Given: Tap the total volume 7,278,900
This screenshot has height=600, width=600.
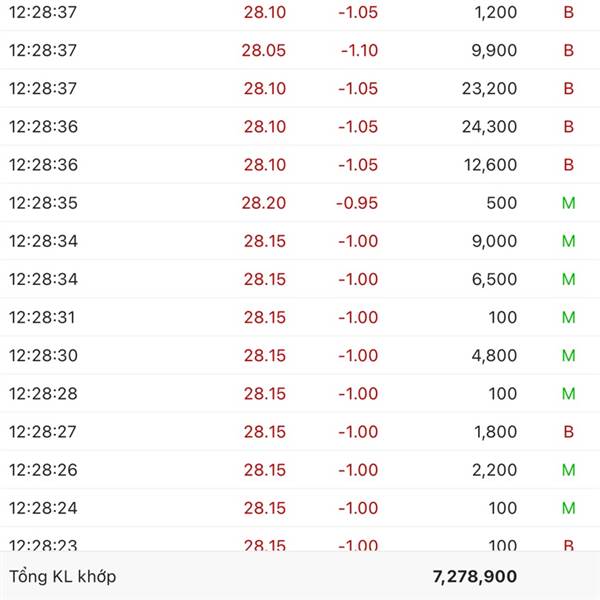Looking at the screenshot, I should (x=475, y=576).
